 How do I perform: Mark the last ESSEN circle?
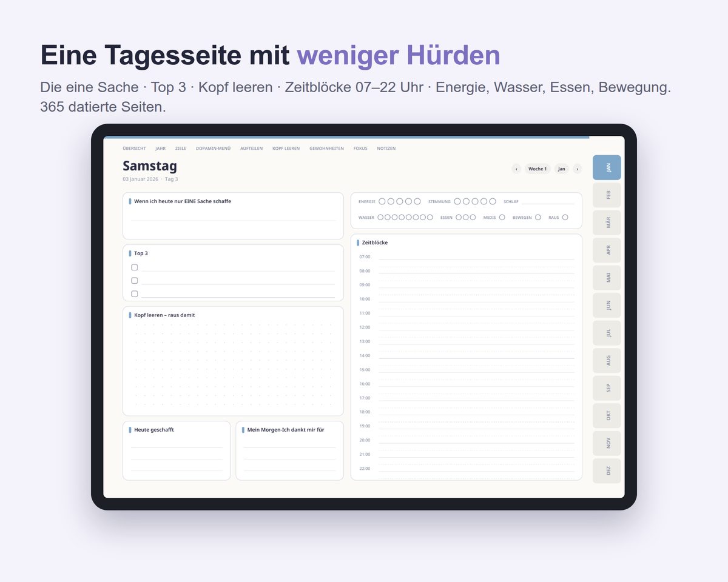(x=473, y=217)
